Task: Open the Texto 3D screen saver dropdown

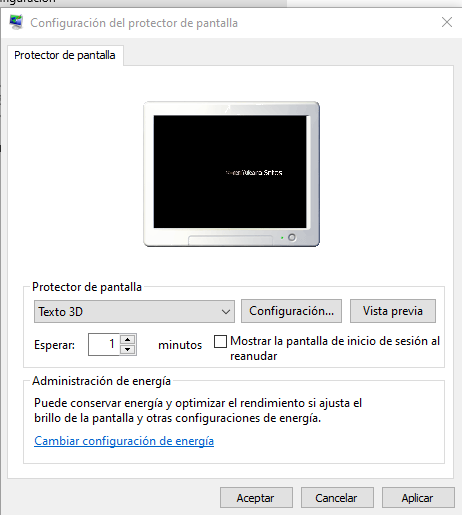Action: pos(134,311)
